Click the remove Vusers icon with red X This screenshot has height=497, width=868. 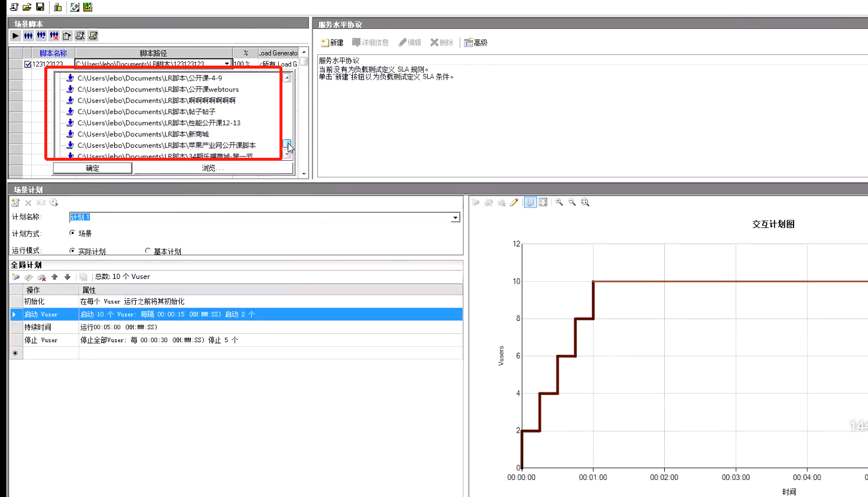point(54,36)
